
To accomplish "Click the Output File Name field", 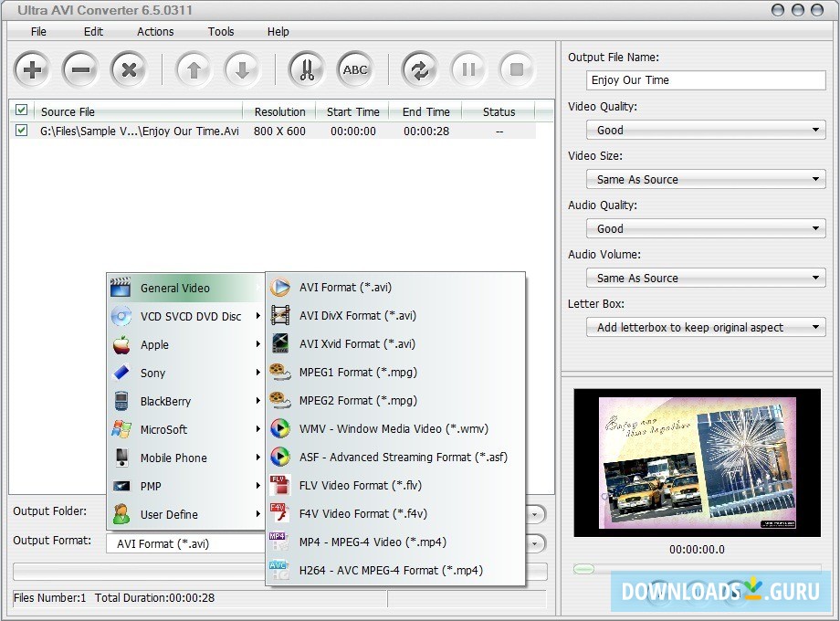I will click(704, 80).
